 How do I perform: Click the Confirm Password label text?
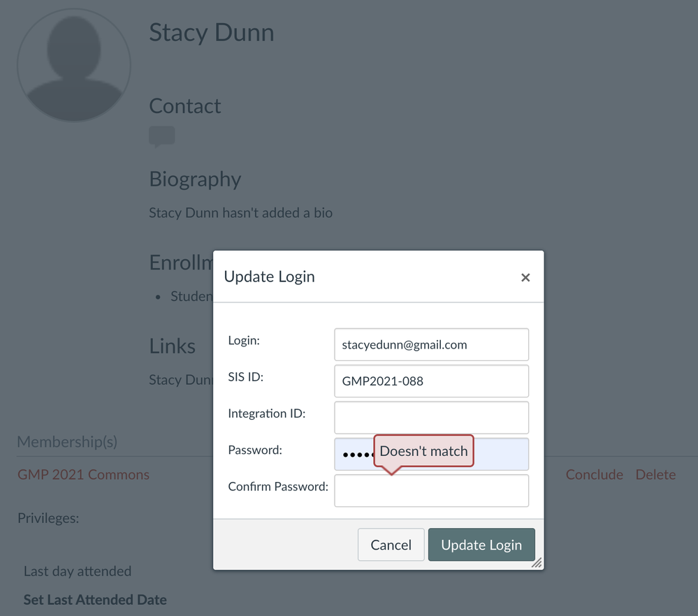point(278,487)
